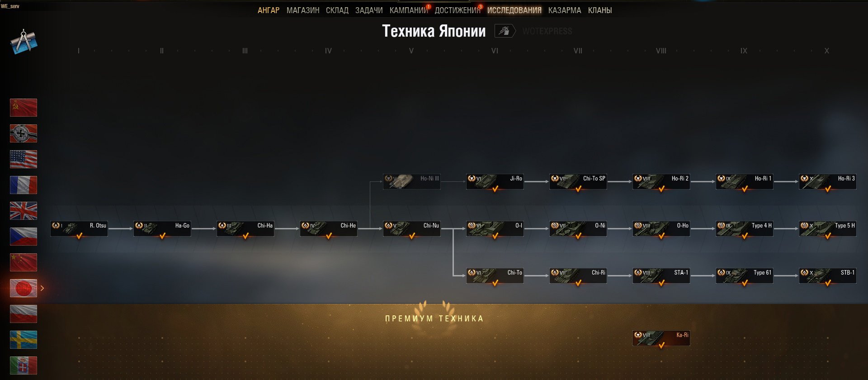Open the КЛАНЫ menu item
868x380 pixels.
tap(600, 10)
